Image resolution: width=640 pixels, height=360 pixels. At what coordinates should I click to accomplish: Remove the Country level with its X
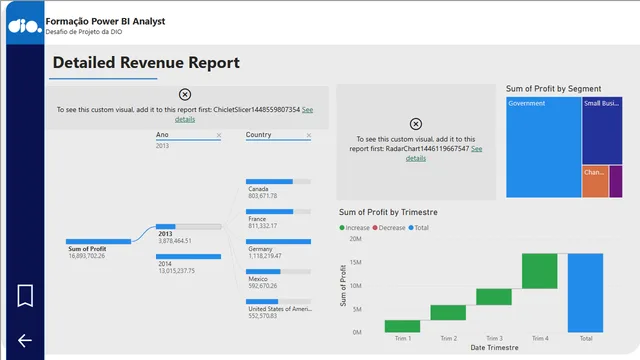(x=309, y=135)
